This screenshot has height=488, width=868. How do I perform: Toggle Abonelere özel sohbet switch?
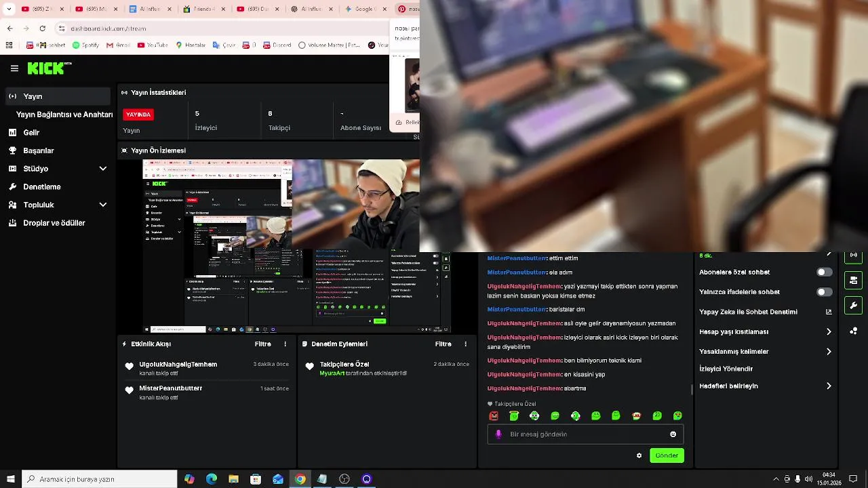coord(824,272)
